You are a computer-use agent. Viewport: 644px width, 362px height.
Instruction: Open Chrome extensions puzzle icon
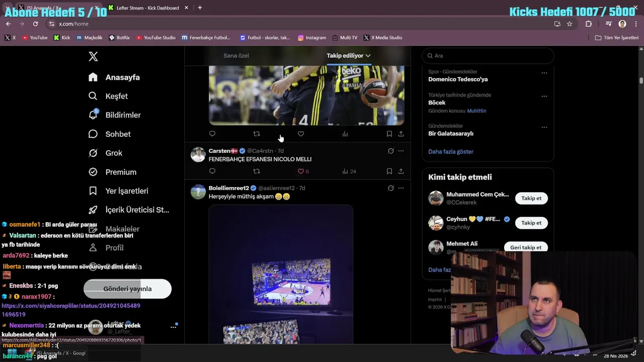point(588,24)
